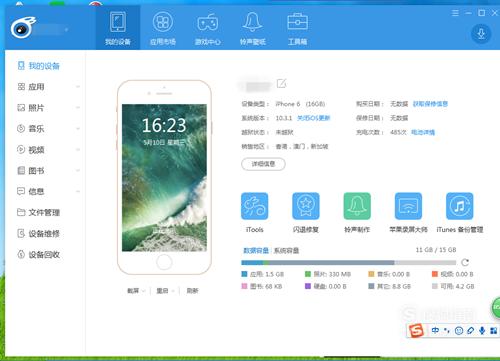This screenshot has height=361, width=500.
Task: Click the edit device name pencil icon
Action: [282, 83]
